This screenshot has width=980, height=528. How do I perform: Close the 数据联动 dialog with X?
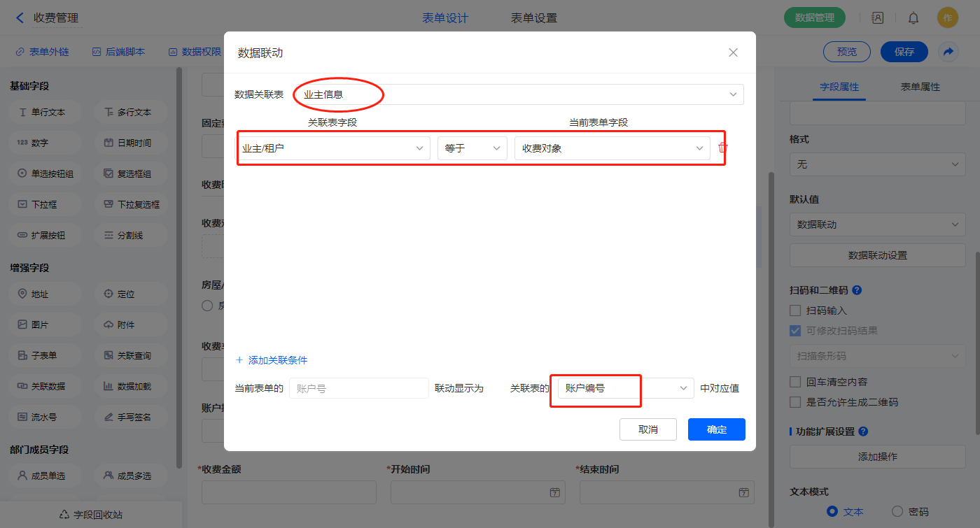tap(733, 52)
